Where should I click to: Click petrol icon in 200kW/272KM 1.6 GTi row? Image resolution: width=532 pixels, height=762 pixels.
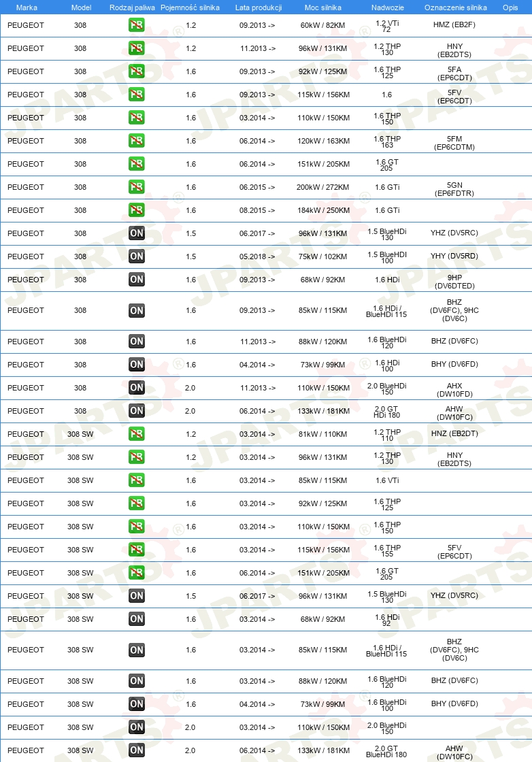point(137,187)
